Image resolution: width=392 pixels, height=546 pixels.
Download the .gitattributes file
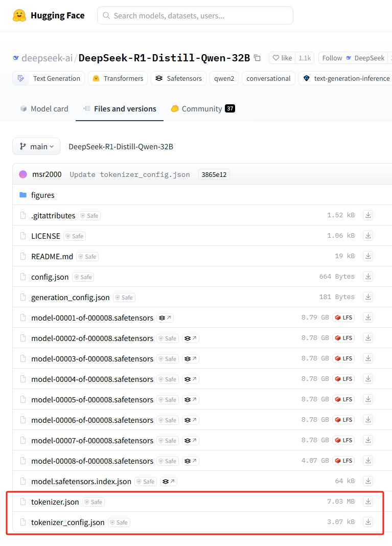pyautogui.click(x=368, y=215)
